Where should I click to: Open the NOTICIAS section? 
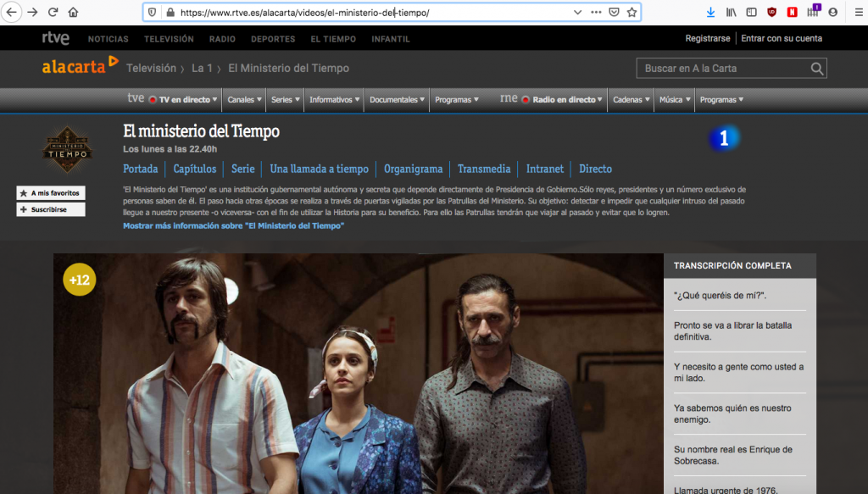(108, 39)
